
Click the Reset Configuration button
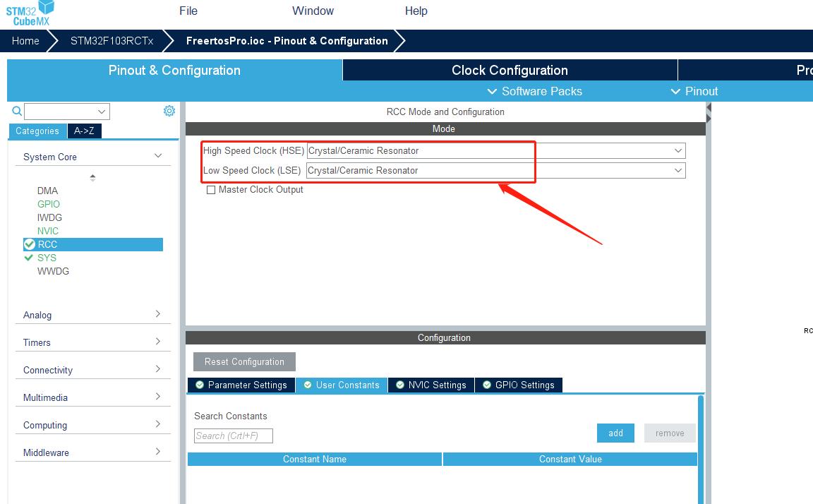[x=244, y=361]
